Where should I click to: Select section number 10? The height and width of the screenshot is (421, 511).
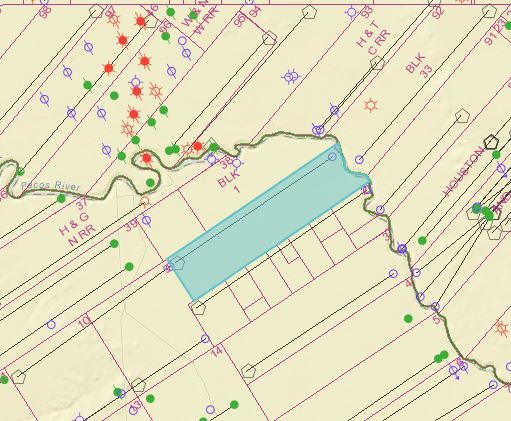tap(85, 321)
